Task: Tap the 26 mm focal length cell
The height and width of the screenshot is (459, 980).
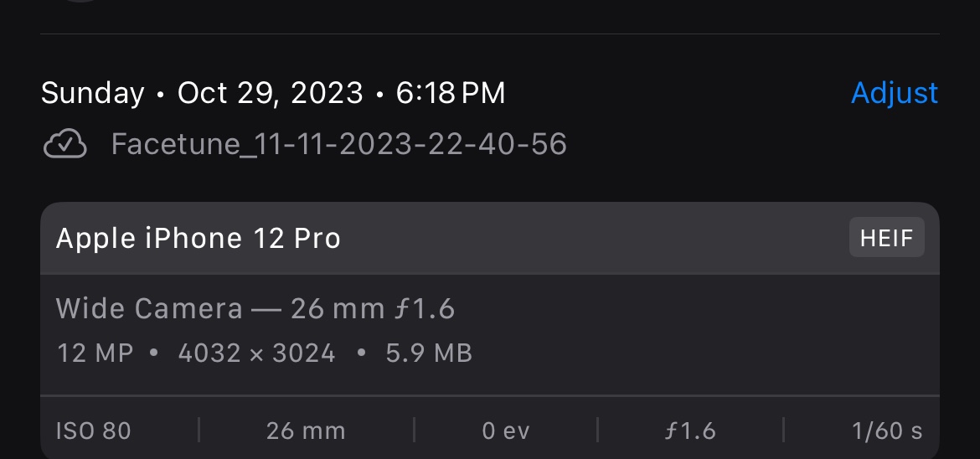Action: point(306,431)
